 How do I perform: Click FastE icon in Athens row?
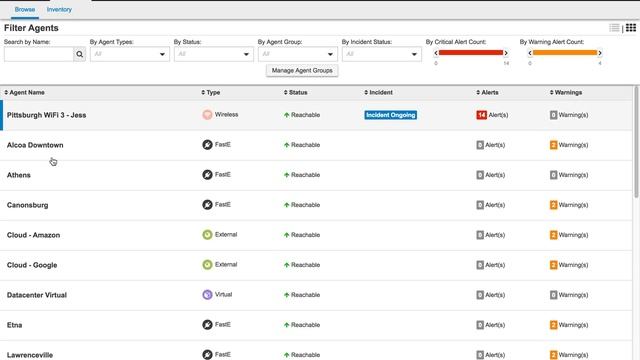(x=207, y=175)
